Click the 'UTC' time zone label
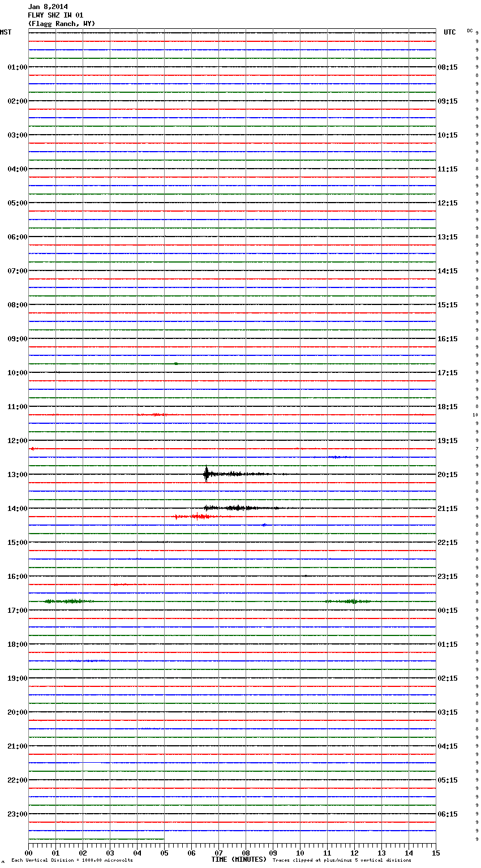This screenshot has height=868, width=481. coord(449,32)
